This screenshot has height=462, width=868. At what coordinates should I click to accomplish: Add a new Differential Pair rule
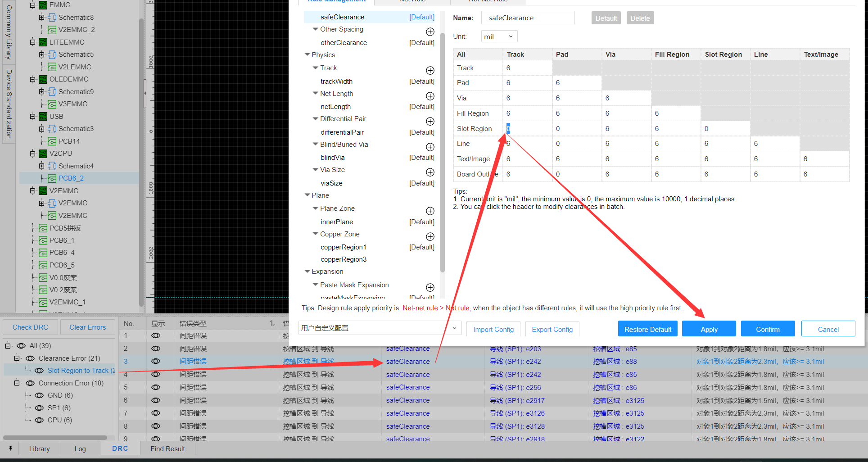(x=430, y=121)
